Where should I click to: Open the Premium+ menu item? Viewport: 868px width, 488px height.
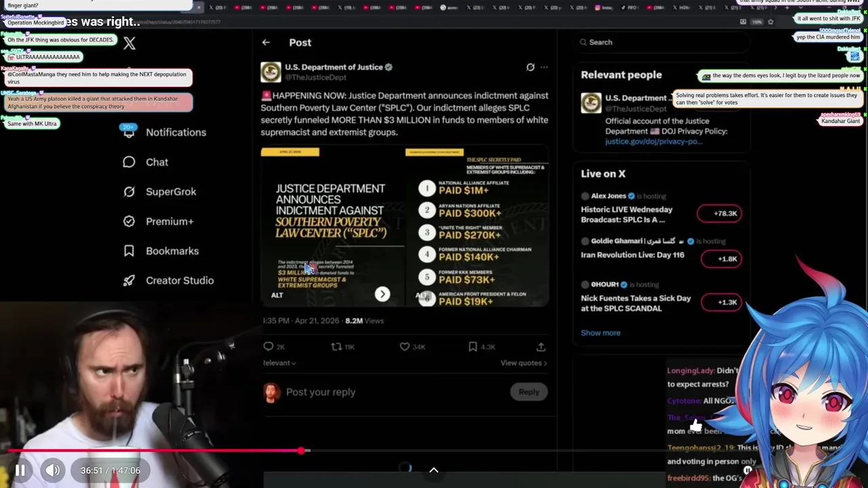158,221
